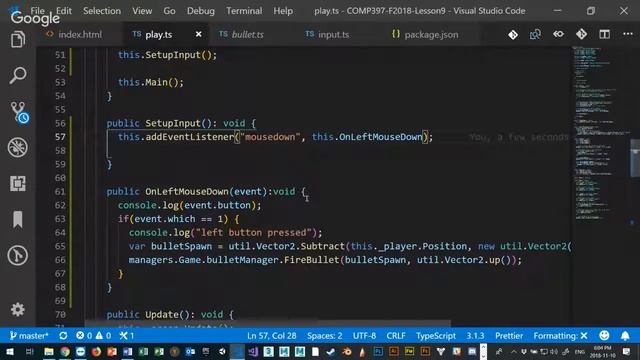
Task: Change indentation via Spaces: 2
Action: coord(324,336)
